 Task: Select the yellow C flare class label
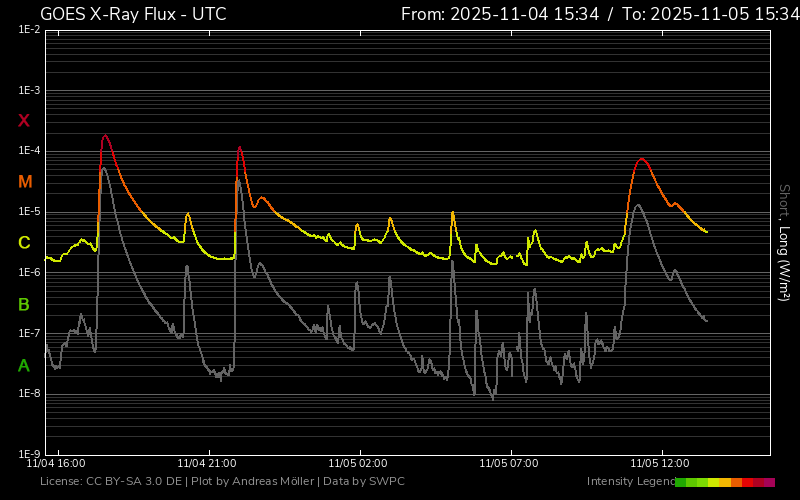[24, 243]
